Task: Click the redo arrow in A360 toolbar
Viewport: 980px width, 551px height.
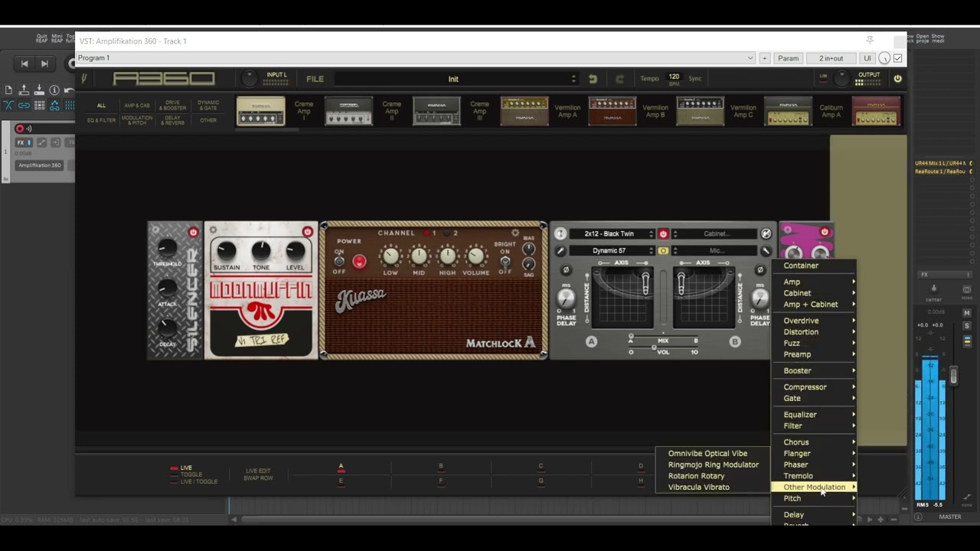Action: 619,79
